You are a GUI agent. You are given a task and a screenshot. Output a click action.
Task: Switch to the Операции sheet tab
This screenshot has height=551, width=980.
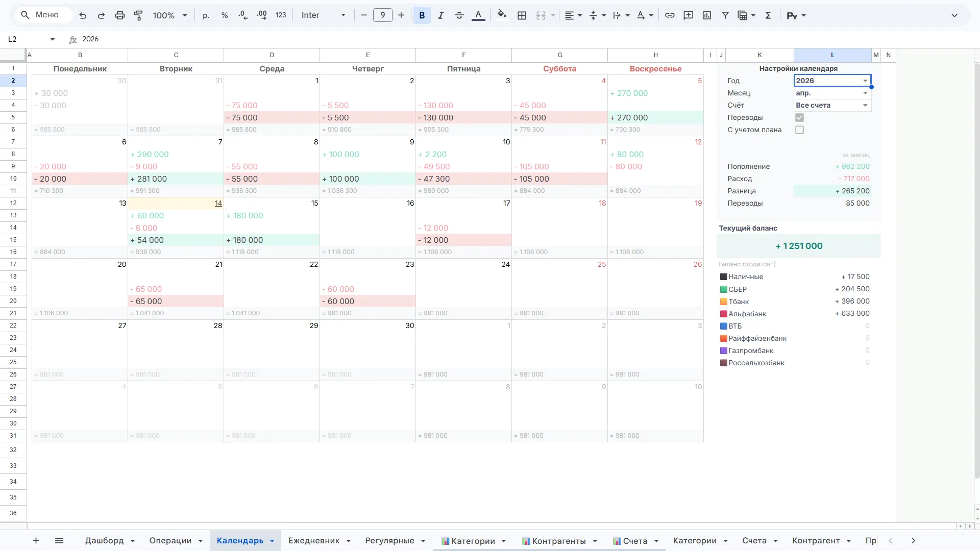click(x=170, y=541)
